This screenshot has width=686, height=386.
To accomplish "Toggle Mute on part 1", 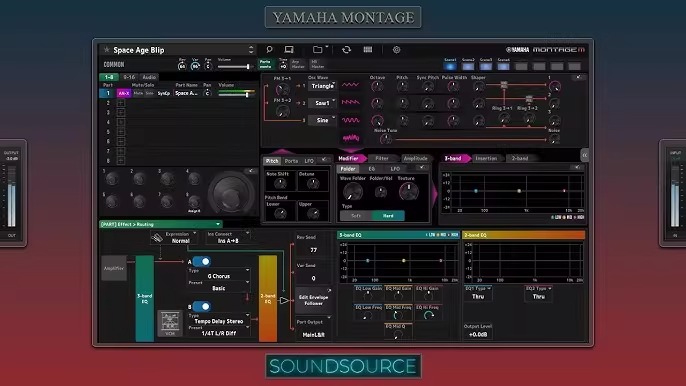I will click(138, 93).
